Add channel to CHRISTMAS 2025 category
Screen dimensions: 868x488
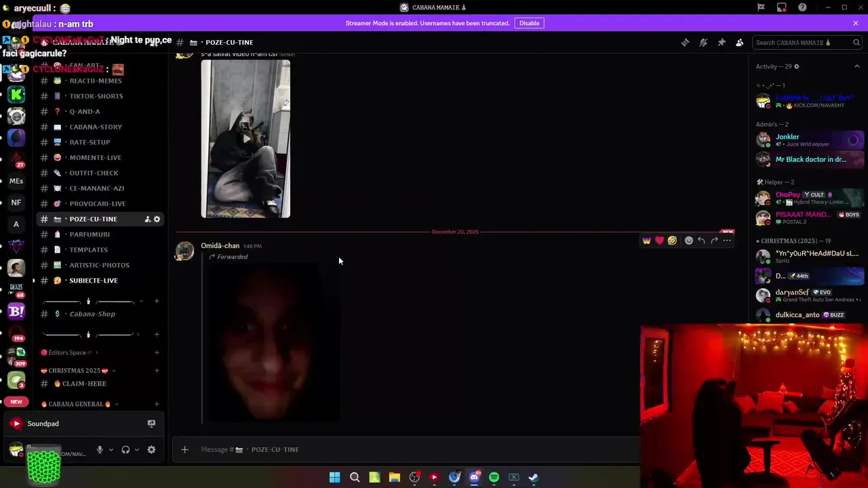pos(157,371)
